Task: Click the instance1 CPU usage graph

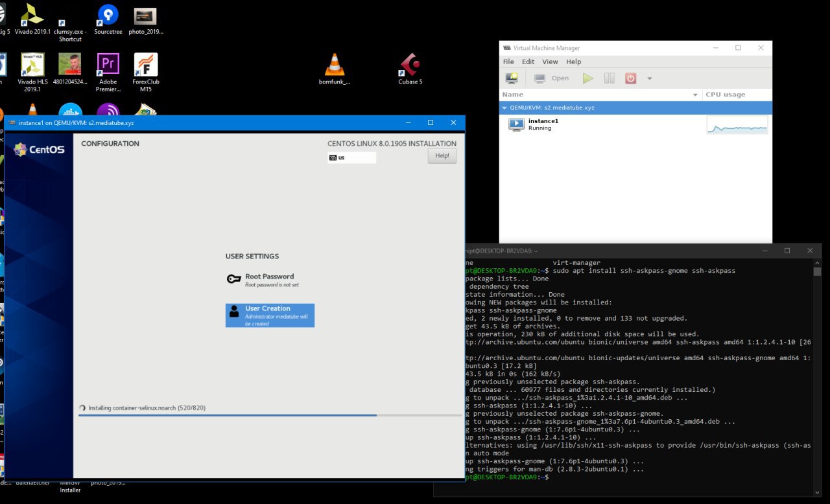Action: (737, 125)
